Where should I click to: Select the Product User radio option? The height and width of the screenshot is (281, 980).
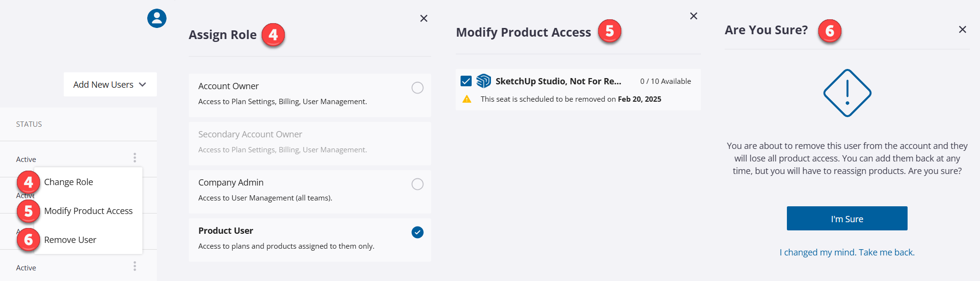point(418,232)
